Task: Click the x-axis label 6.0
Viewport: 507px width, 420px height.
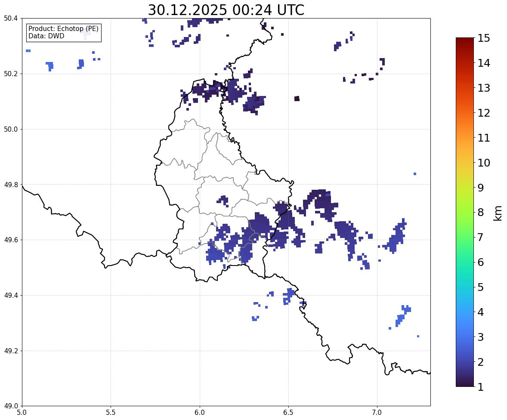Action: pyautogui.click(x=200, y=413)
